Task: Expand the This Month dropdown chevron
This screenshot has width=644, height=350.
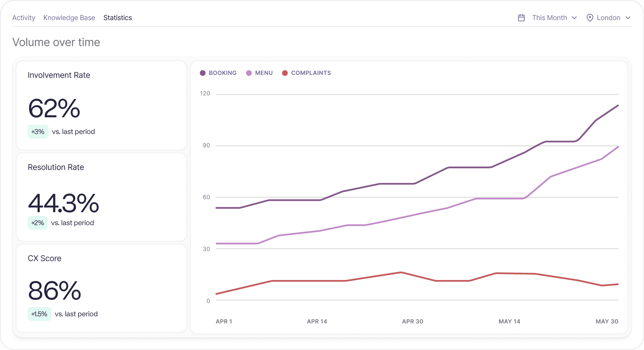Action: (x=574, y=18)
